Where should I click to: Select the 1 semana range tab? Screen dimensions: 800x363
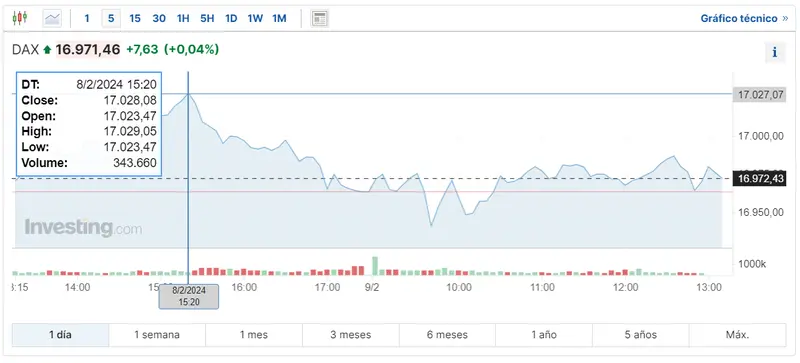pos(157,335)
